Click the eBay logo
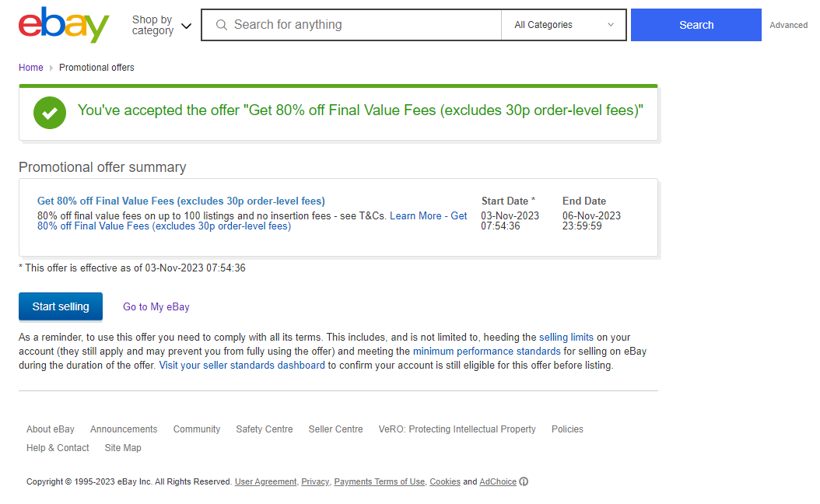Screen dimensions: 820x504 click(x=64, y=25)
